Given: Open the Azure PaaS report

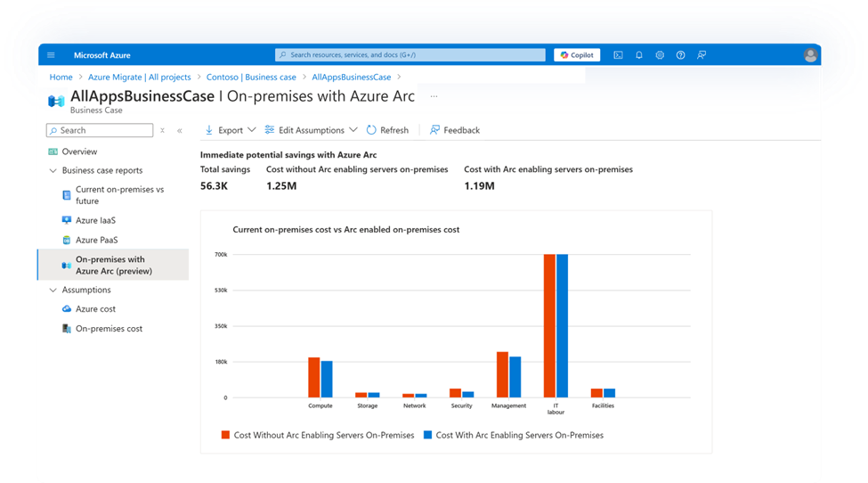Looking at the screenshot, I should 97,240.
